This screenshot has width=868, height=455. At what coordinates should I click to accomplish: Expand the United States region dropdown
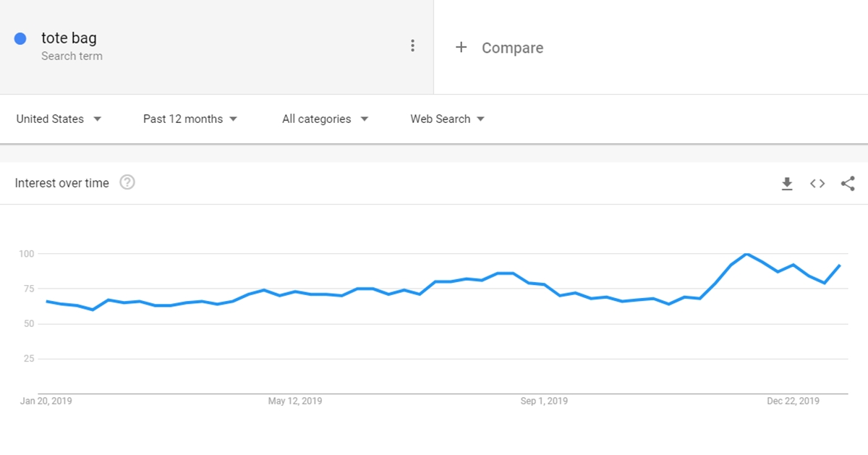coord(59,119)
